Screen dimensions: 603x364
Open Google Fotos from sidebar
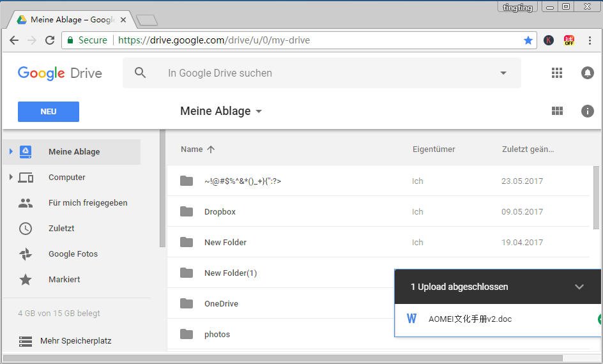73,254
